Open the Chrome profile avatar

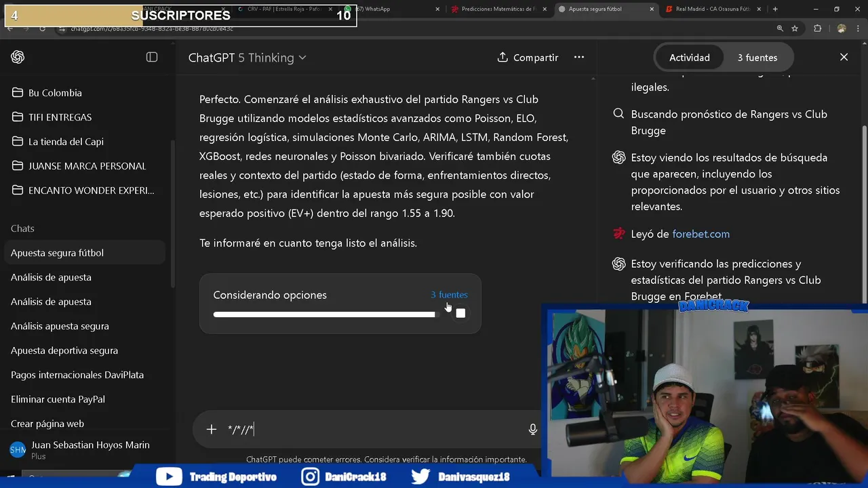coord(842,28)
